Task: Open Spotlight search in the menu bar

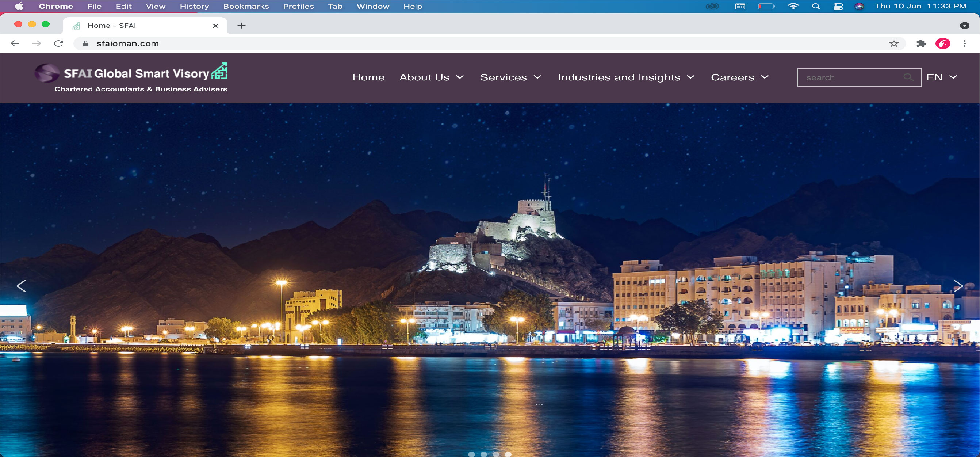Action: [x=816, y=6]
